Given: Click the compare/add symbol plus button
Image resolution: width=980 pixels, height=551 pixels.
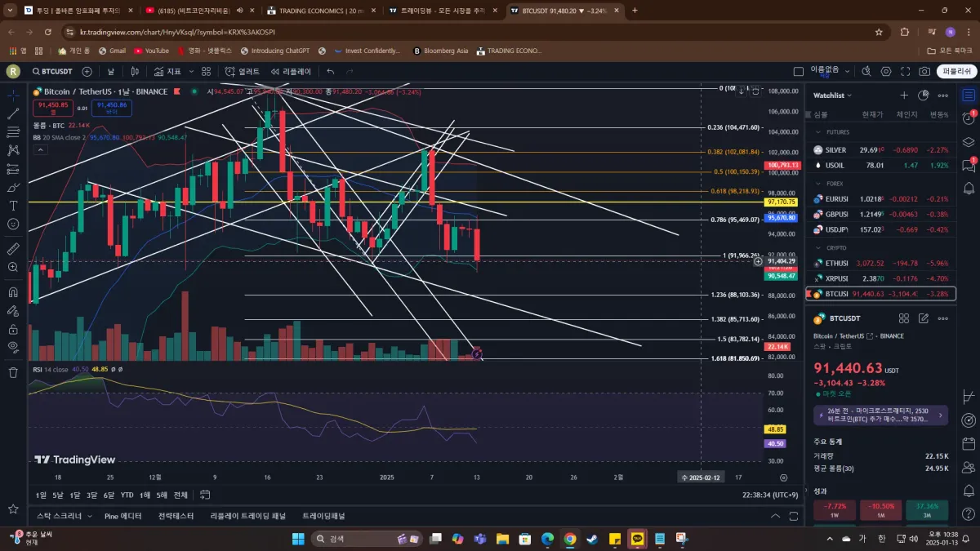Looking at the screenshot, I should [87, 72].
